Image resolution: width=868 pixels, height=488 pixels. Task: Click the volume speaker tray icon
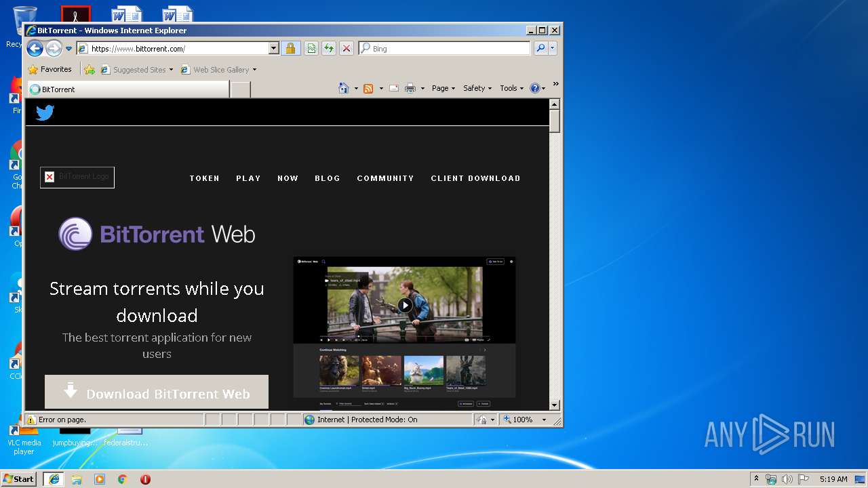(x=787, y=479)
